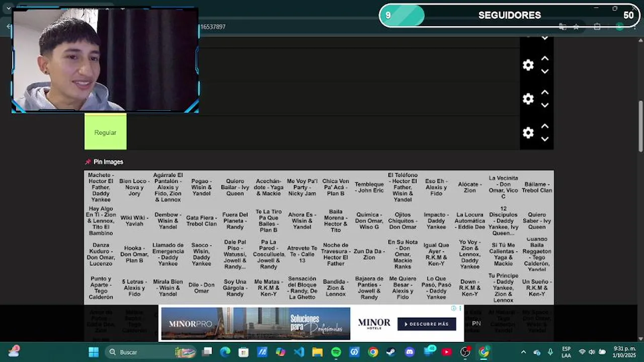Open Spotify from taskbar
644x362 pixels.
tap(336, 352)
